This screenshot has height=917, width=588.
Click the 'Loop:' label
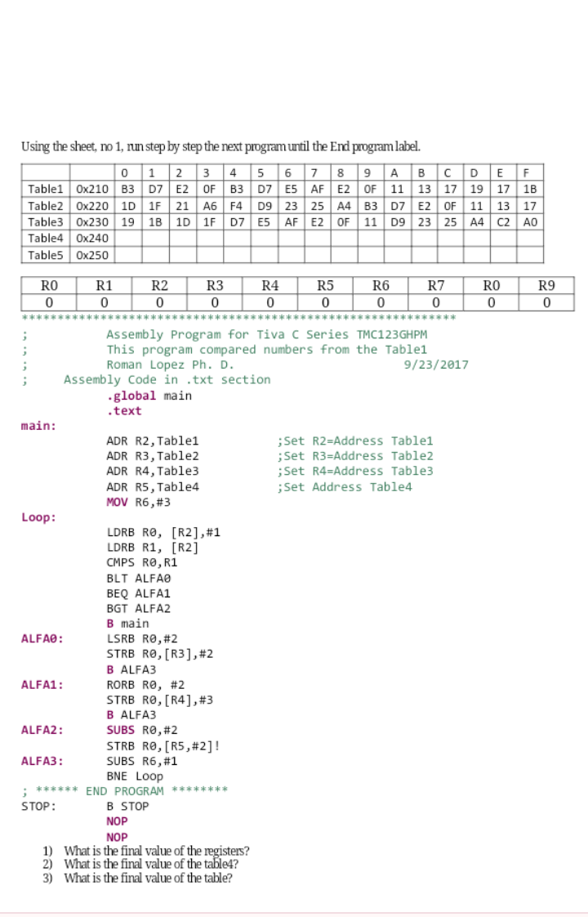point(38,517)
